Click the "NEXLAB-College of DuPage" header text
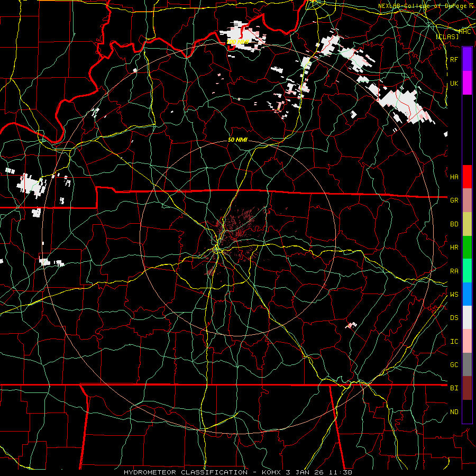Image resolution: width=476 pixels, height=476 pixels. click(x=423, y=6)
